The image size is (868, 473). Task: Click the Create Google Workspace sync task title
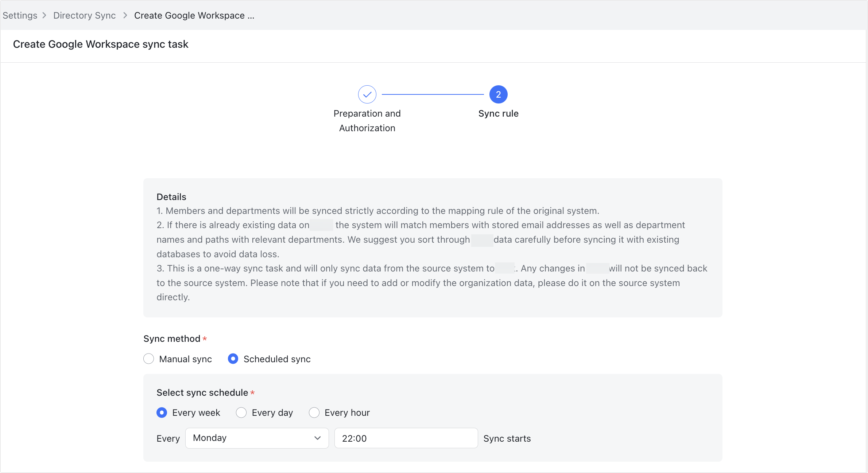101,44
